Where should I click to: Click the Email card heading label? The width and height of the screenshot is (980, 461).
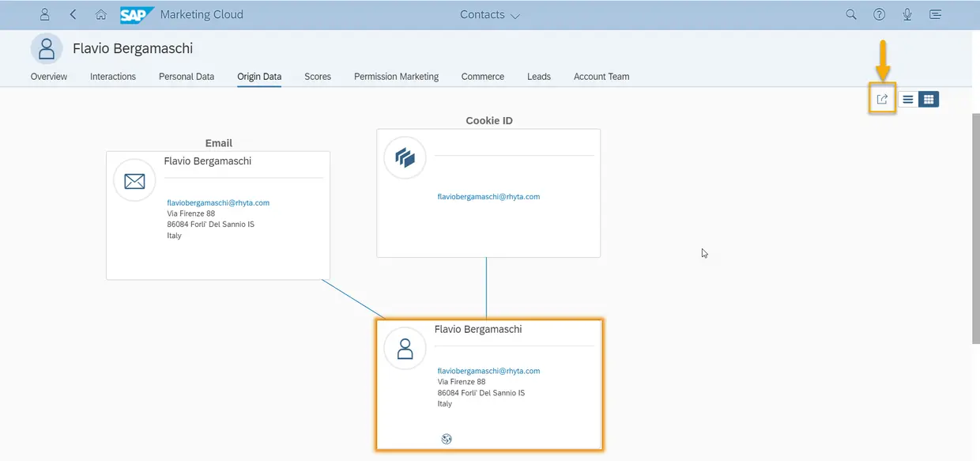click(x=219, y=143)
